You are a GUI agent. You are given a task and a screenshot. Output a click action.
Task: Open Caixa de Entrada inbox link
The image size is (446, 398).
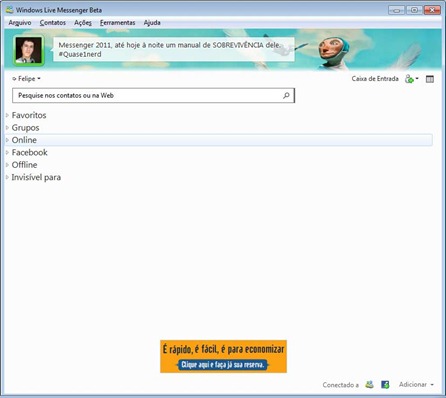point(375,79)
